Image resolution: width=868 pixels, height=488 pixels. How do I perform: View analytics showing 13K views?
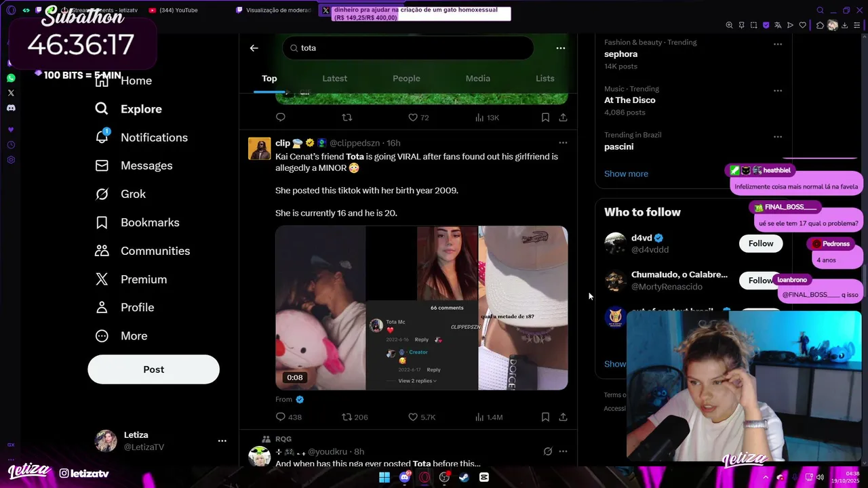(486, 117)
